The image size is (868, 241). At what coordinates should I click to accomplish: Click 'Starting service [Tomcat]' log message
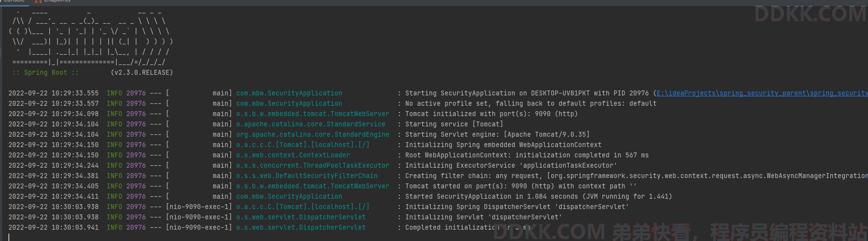coord(454,124)
